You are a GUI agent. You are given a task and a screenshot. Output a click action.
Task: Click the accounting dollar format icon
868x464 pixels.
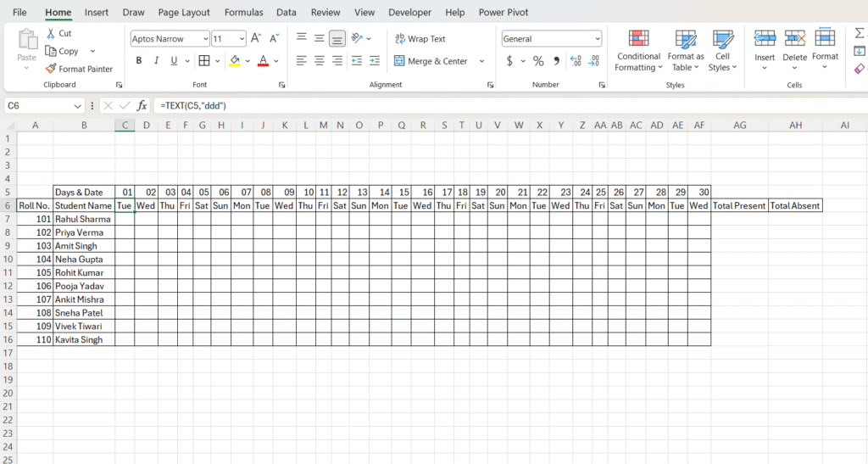pos(509,61)
